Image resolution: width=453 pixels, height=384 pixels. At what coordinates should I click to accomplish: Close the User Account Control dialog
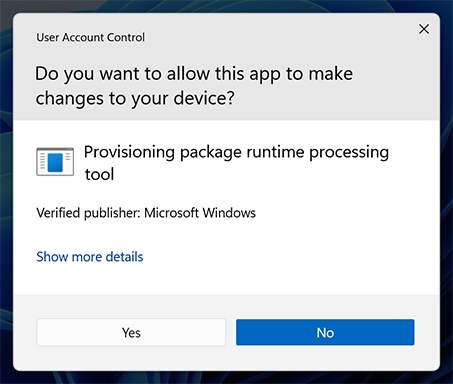click(x=424, y=29)
